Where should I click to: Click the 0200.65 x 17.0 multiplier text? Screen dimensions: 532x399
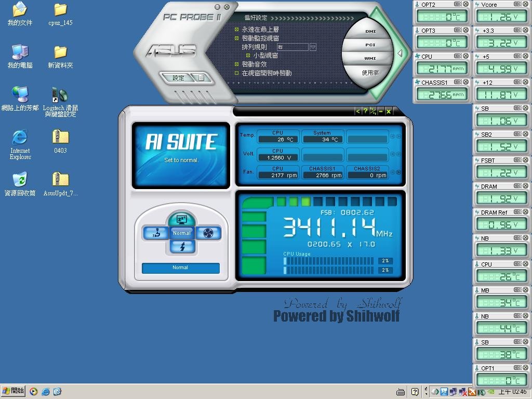click(341, 244)
